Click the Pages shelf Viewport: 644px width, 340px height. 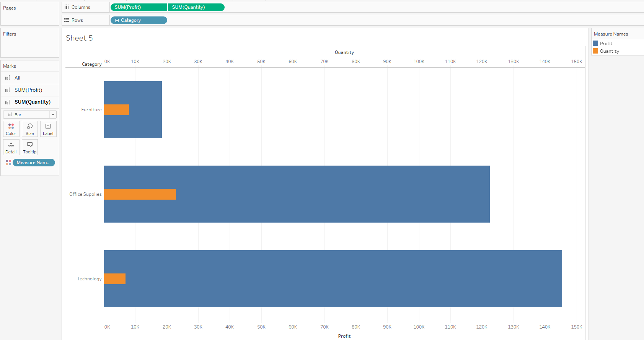coord(30,14)
